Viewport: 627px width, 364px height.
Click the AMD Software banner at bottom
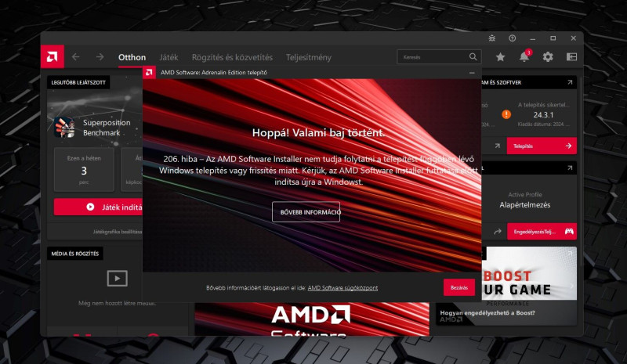pos(312,319)
